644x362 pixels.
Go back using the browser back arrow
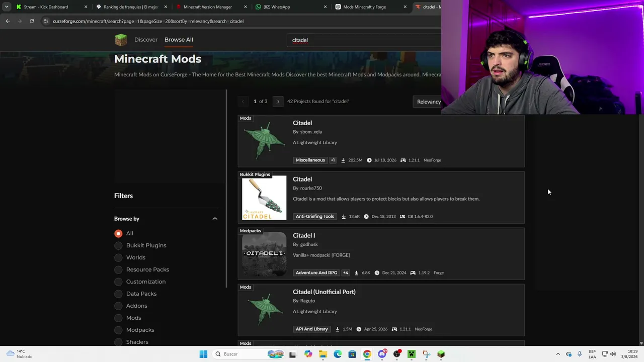pos(8,21)
